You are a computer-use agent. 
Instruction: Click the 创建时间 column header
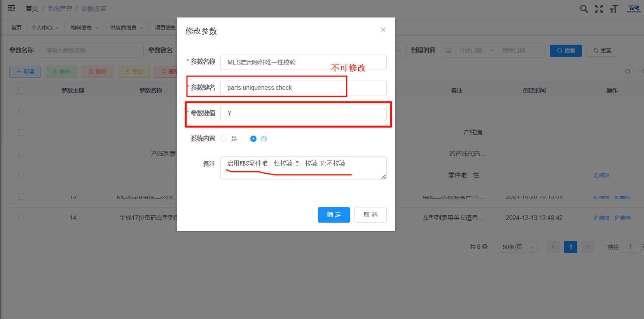tap(534, 91)
